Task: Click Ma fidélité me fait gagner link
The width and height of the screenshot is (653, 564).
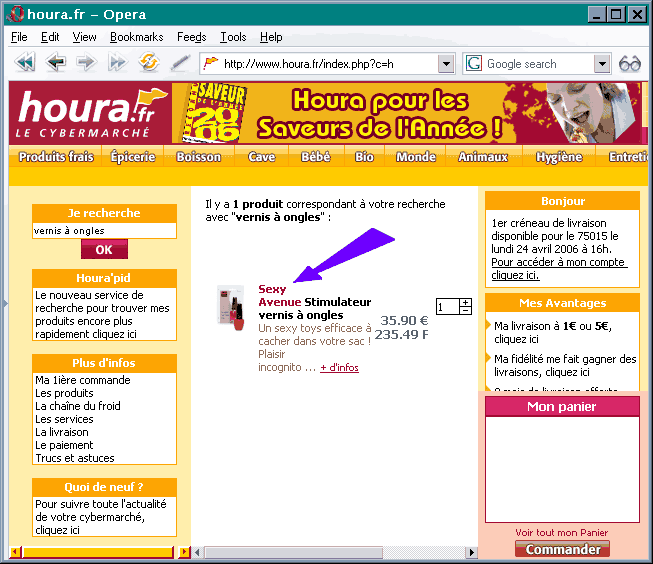Action: click(565, 365)
